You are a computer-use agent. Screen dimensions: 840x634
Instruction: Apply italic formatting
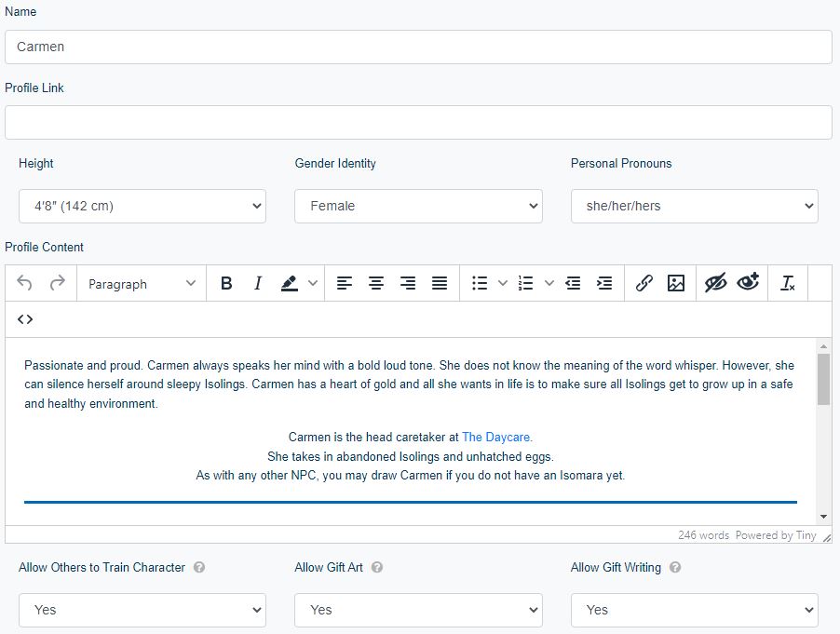coord(258,284)
